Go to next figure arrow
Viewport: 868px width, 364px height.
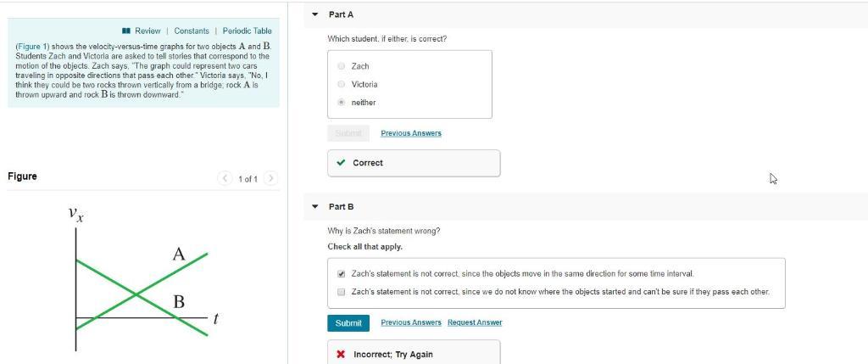pyautogui.click(x=270, y=178)
